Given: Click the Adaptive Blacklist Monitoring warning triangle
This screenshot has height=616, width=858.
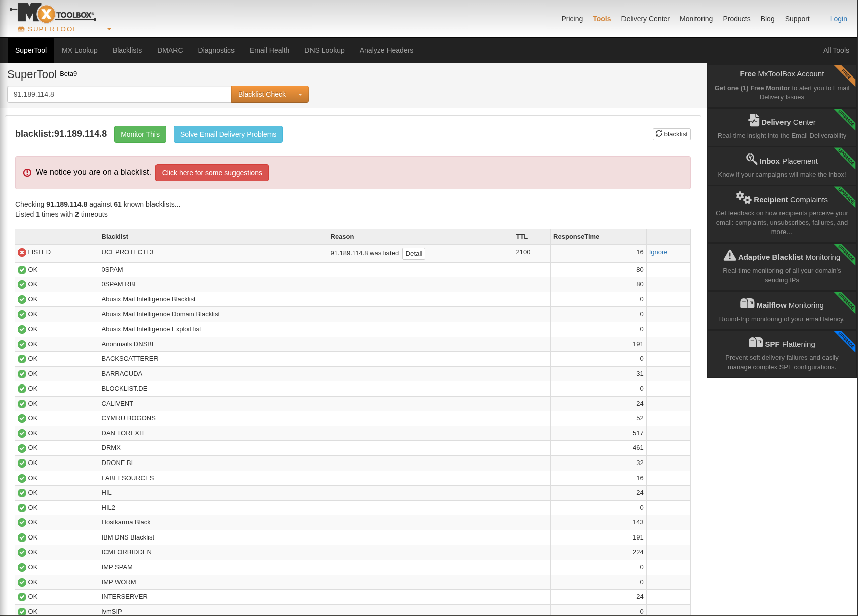Looking at the screenshot, I should (x=730, y=255).
